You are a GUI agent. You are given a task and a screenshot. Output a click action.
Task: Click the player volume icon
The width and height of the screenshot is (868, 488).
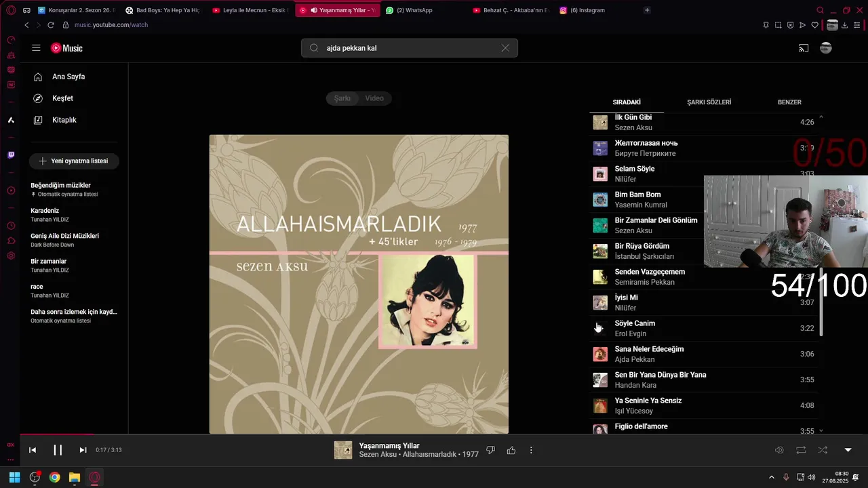[779, 450]
